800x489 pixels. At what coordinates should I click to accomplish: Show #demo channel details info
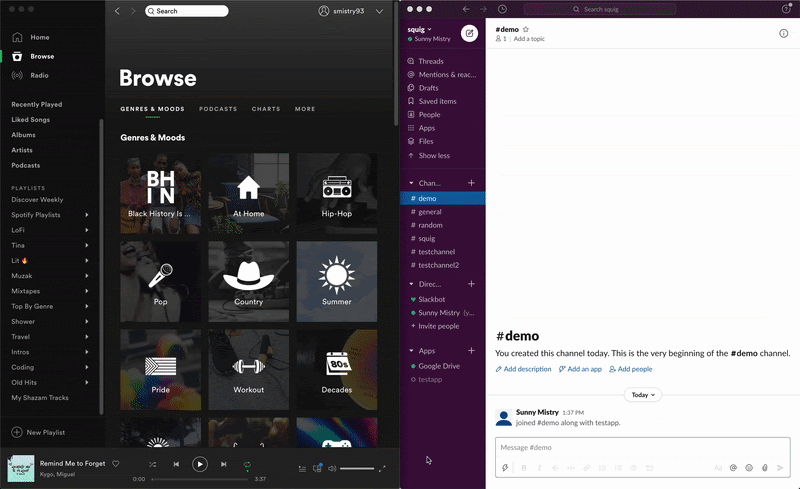coord(784,33)
